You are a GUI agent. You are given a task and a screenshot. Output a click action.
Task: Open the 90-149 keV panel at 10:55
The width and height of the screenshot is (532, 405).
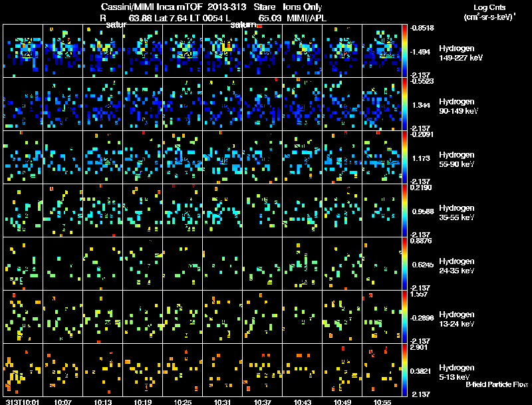(382, 104)
